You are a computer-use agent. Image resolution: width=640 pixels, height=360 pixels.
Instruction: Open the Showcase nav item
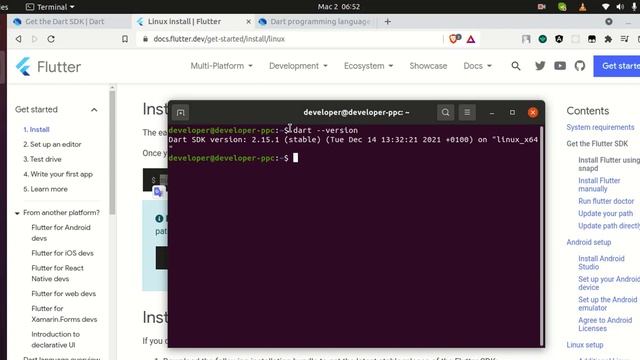[428, 66]
